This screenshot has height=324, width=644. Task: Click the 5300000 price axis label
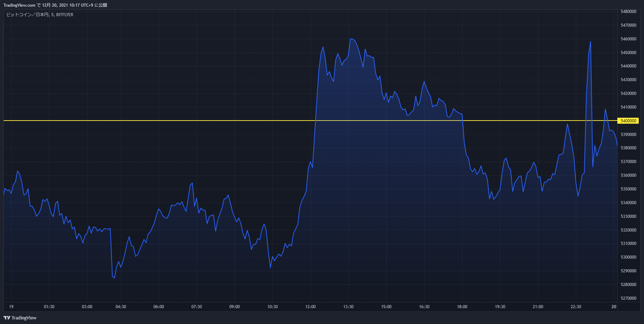click(629, 257)
